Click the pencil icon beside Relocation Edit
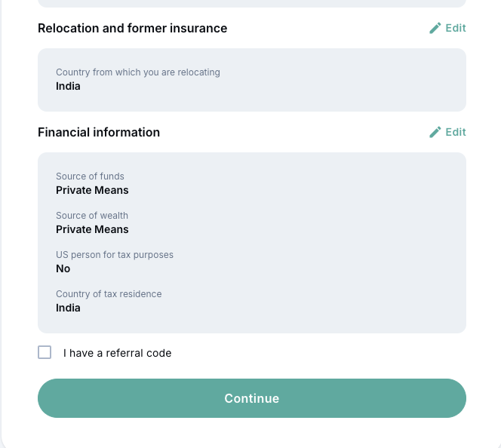 click(435, 28)
